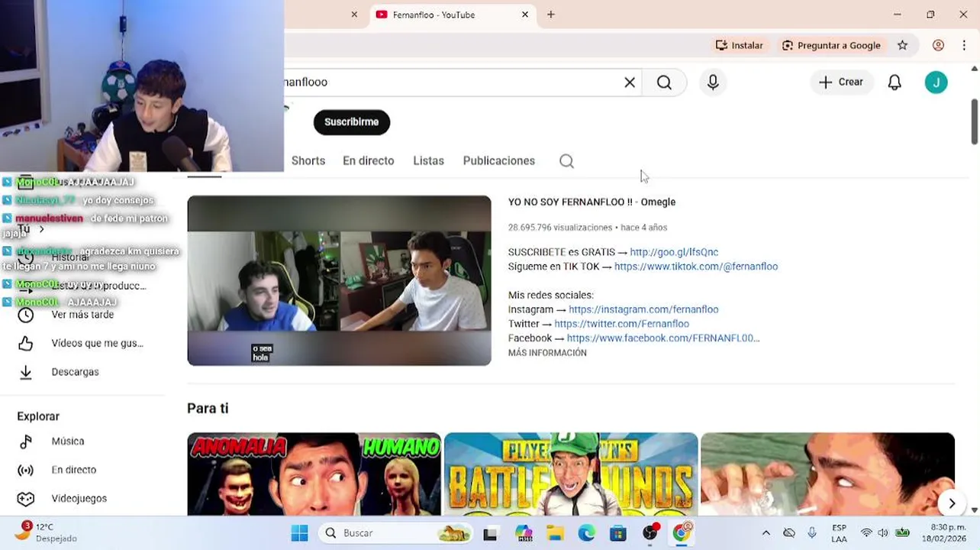Click the Ver más tarde clock icon
This screenshot has height=550, width=980.
tap(26, 315)
